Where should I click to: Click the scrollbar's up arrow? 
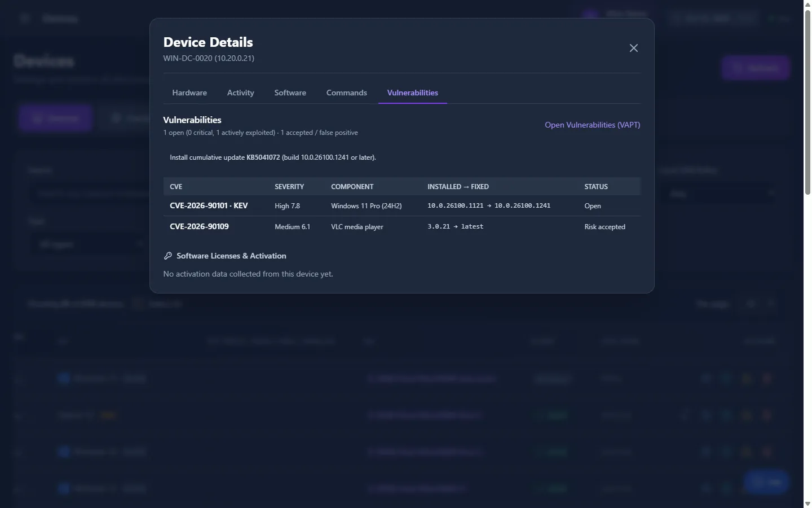point(807,5)
